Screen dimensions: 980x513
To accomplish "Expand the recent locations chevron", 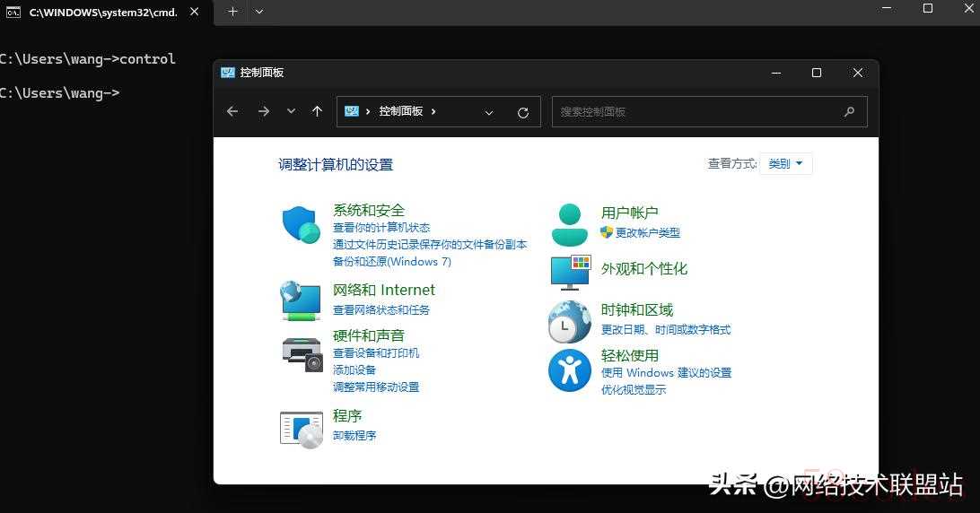I will tap(291, 111).
